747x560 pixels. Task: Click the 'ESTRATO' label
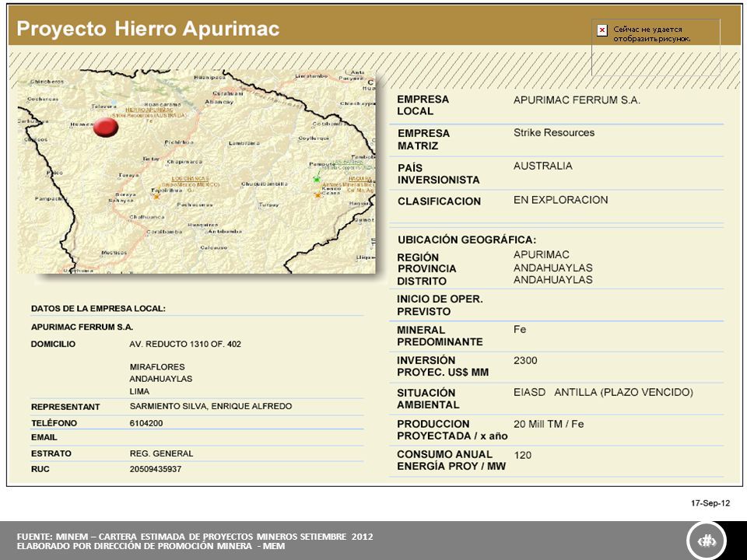(x=51, y=453)
